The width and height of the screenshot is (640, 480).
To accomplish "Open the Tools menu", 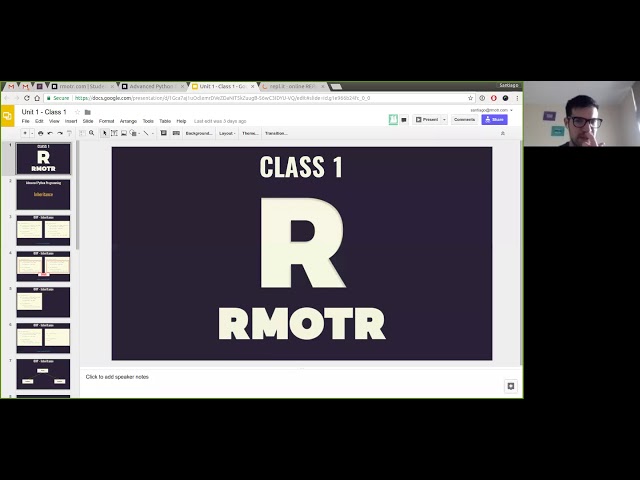I will [148, 121].
